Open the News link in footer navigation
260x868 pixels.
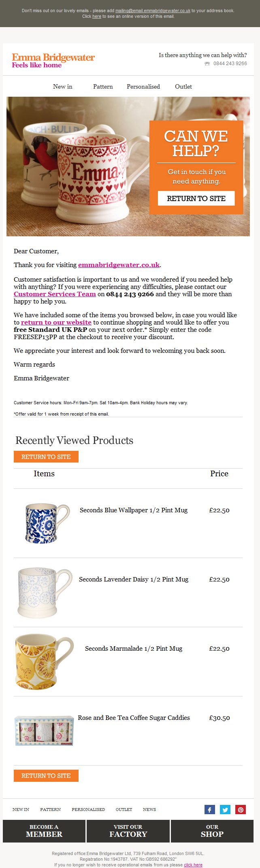point(149,809)
